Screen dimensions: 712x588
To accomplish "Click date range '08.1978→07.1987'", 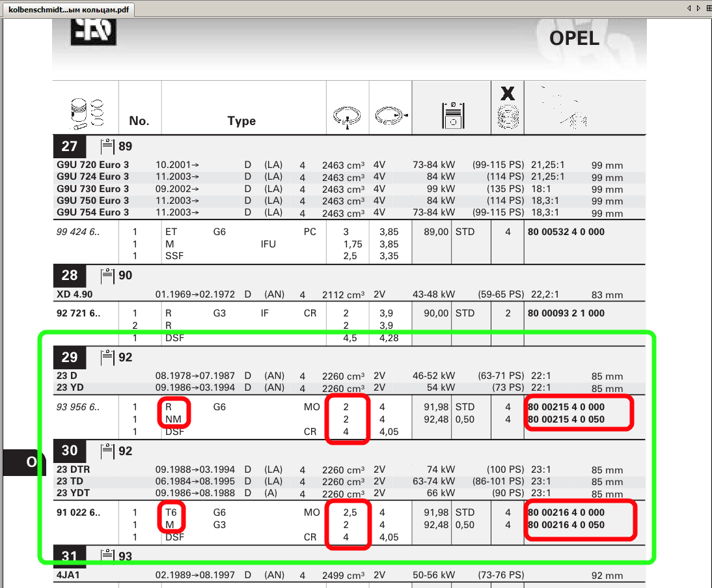I will click(195, 376).
